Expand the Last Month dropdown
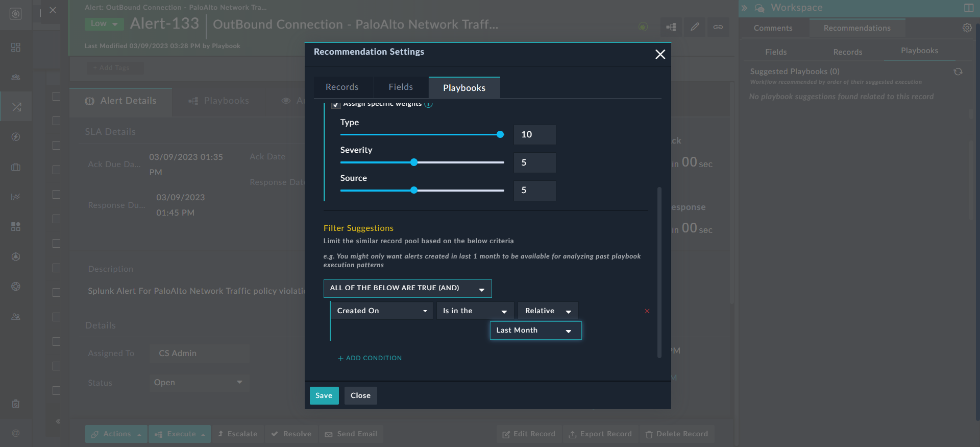The image size is (980, 447). 535,331
